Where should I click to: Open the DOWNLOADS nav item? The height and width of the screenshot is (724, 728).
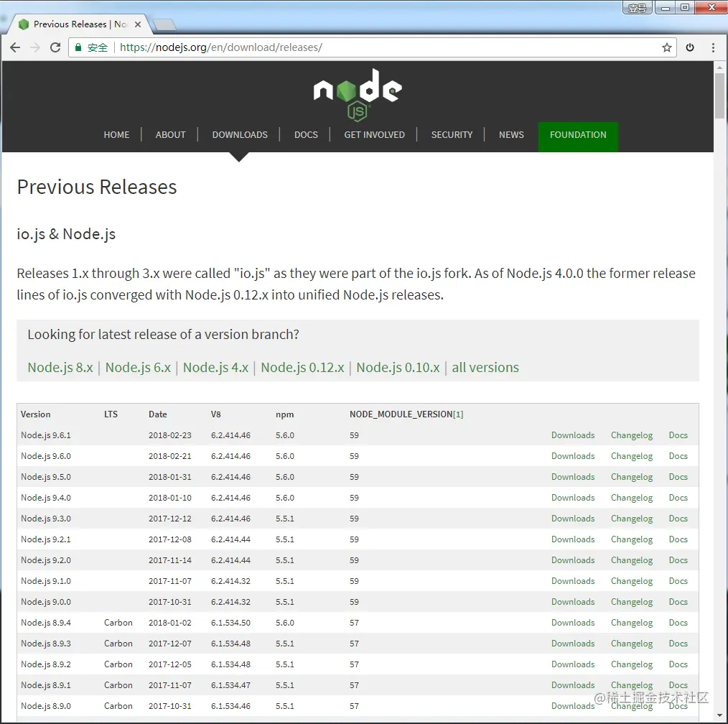240,135
